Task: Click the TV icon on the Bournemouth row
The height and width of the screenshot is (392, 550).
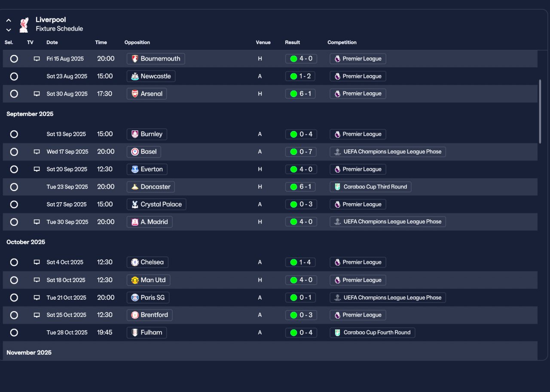Action: [37, 59]
